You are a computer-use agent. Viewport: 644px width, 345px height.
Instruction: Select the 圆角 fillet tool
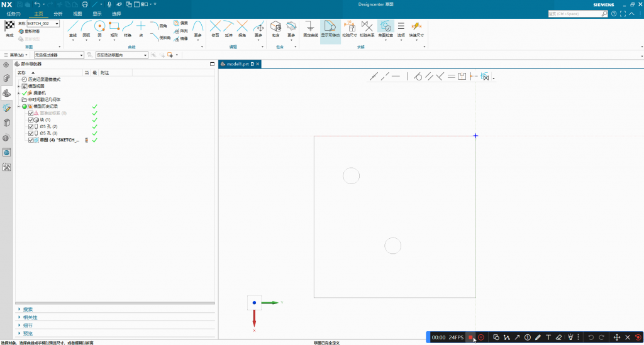click(158, 26)
